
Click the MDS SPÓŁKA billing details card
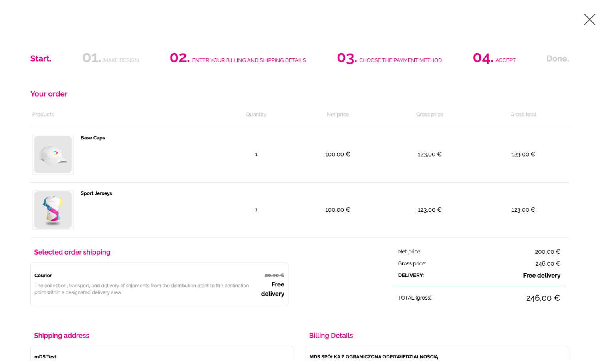pos(437,355)
